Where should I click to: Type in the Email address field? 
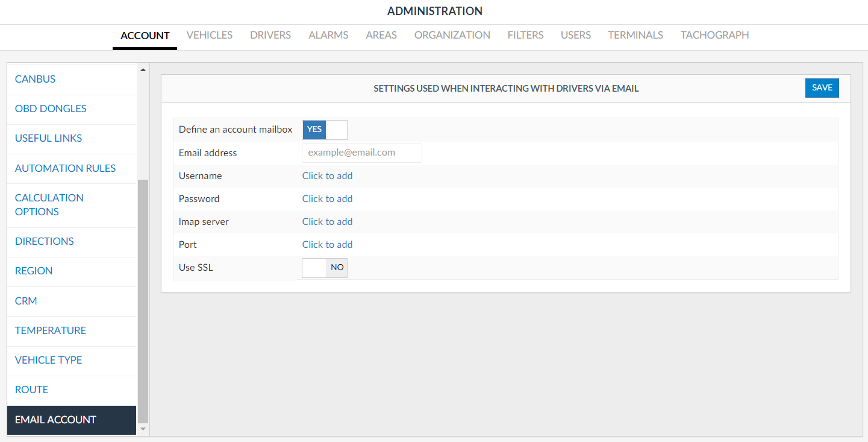point(361,153)
